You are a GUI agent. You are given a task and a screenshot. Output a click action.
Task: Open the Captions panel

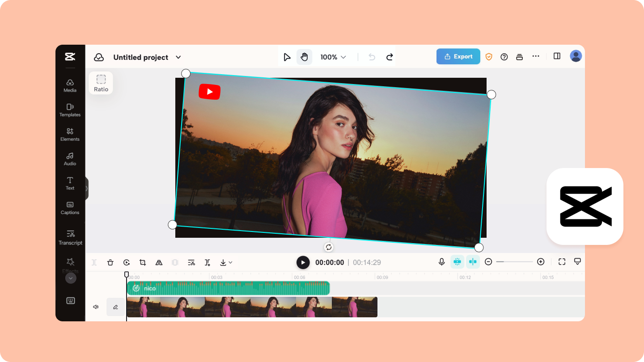click(70, 208)
